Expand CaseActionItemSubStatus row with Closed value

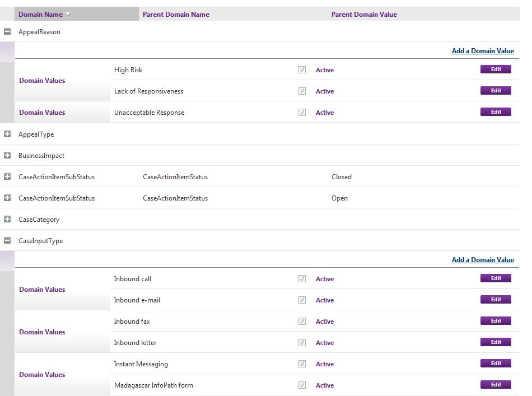(x=7, y=177)
